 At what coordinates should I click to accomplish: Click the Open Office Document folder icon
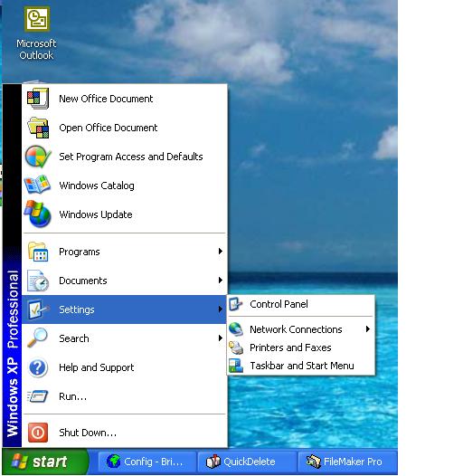[38, 128]
